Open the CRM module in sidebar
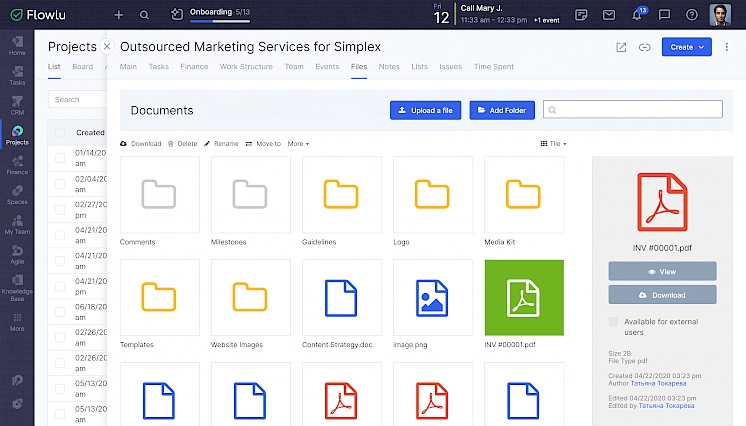The image size is (746, 426). point(17,104)
